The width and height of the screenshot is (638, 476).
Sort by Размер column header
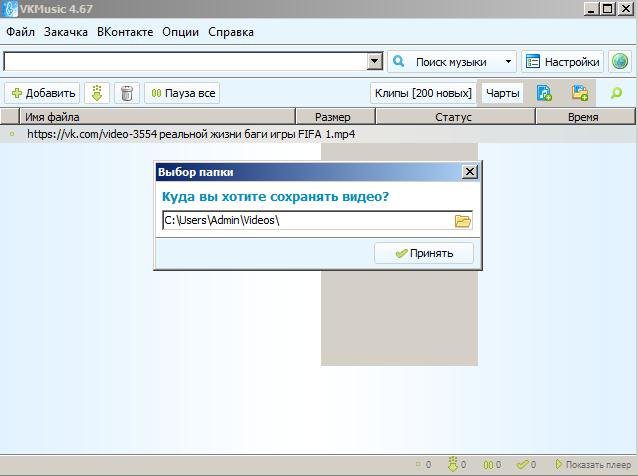[335, 117]
